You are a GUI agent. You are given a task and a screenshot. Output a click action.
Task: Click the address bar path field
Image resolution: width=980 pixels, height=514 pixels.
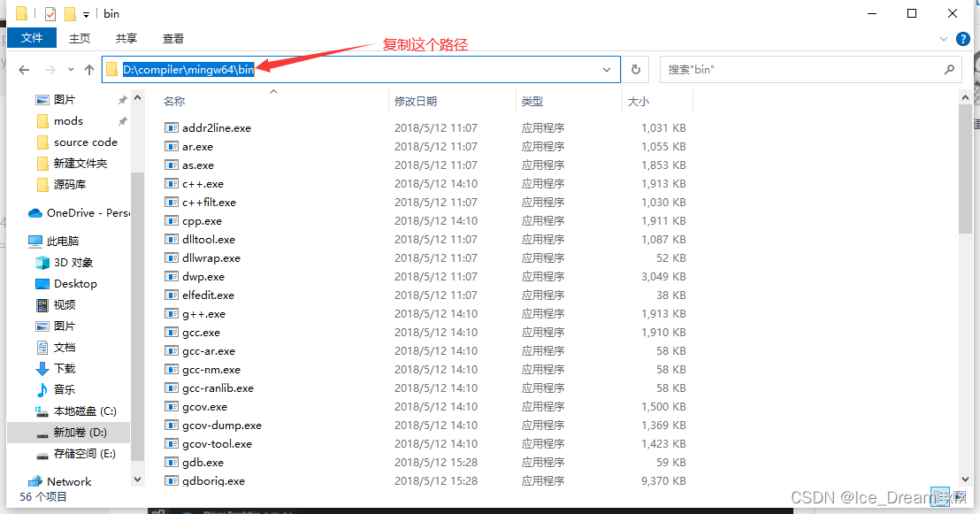click(x=361, y=69)
